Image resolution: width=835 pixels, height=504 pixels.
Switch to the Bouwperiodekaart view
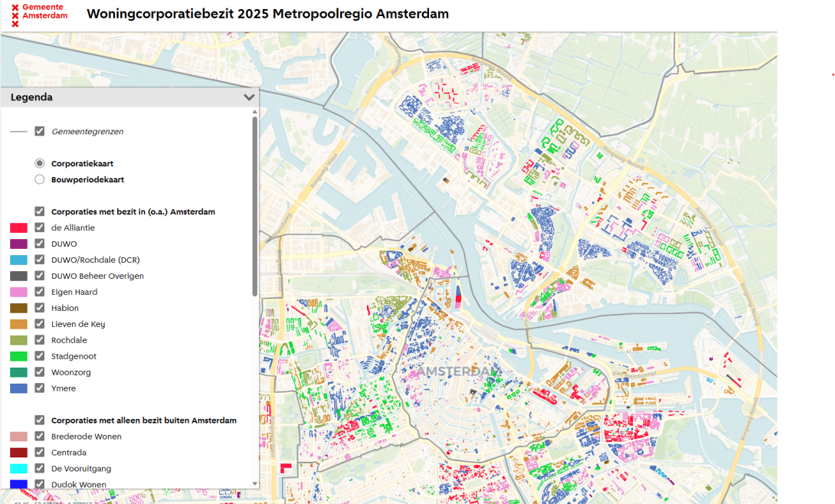coord(39,179)
